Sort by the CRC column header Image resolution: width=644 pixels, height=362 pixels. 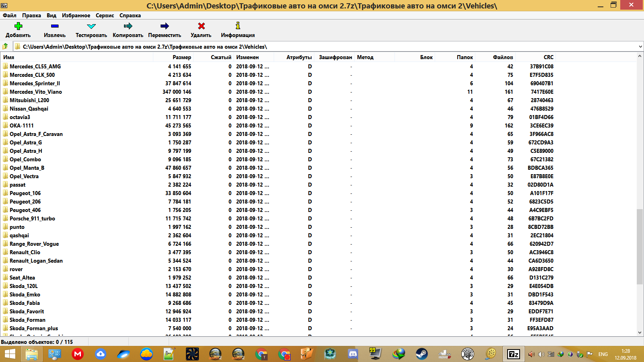[x=535, y=57]
